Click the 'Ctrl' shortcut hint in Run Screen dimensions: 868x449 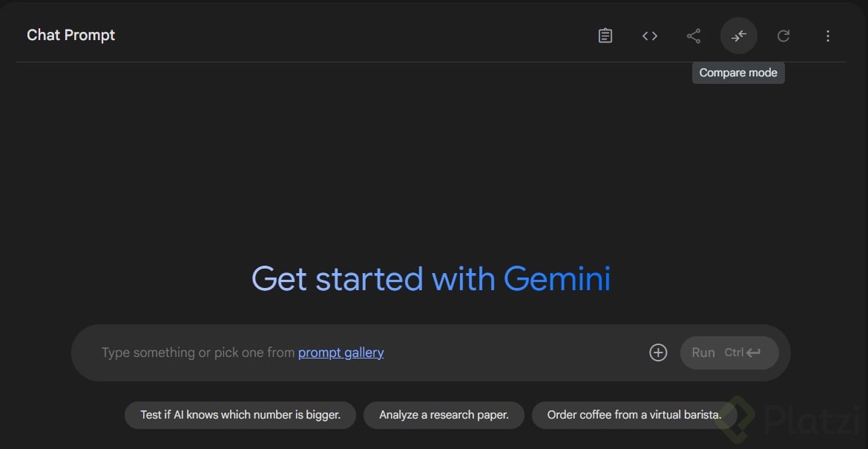[x=734, y=353]
